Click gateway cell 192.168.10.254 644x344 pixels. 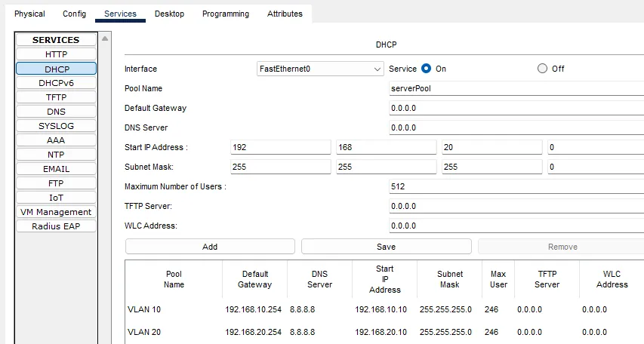pyautogui.click(x=254, y=309)
